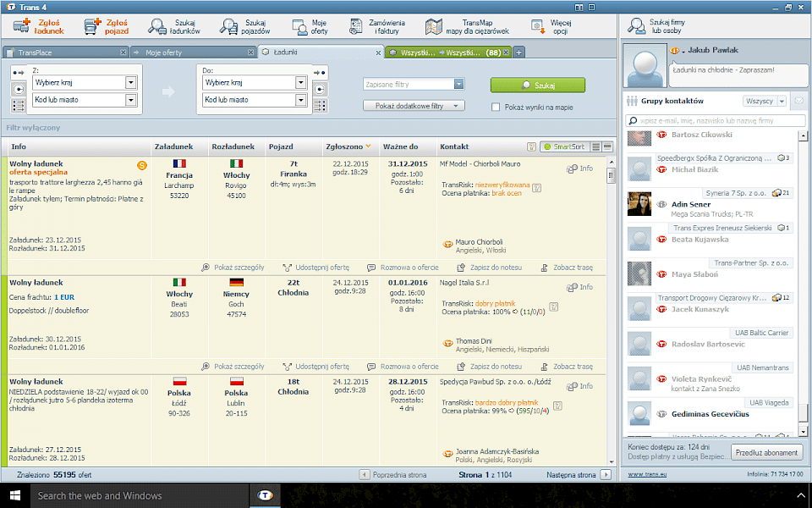
Task: Open status dropdown next to Jakub Pawlak
Action: click(x=683, y=52)
